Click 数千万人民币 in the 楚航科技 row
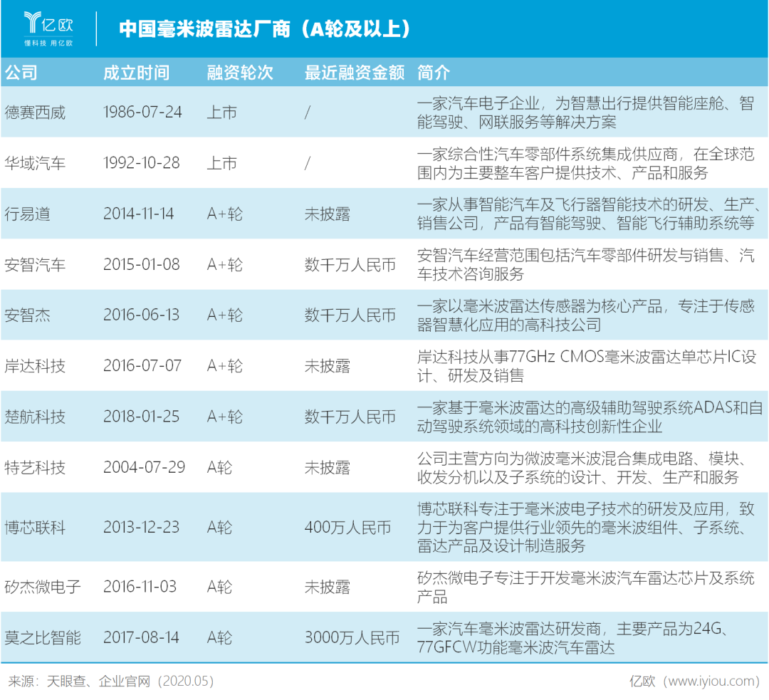The height and width of the screenshot is (700, 769). pos(350,417)
